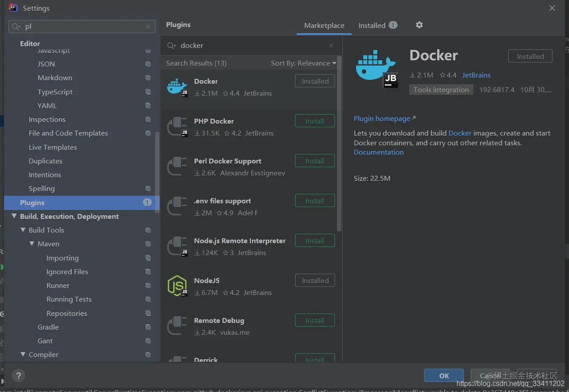
Task: Open Maven Runner settings
Action: click(x=58, y=286)
